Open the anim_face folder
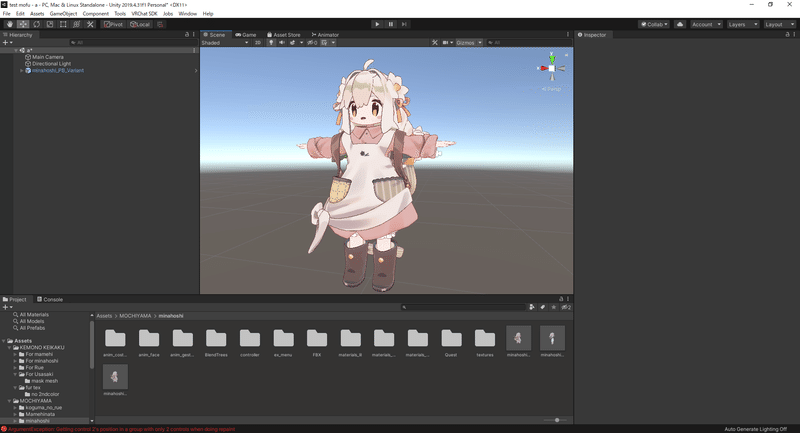This screenshot has height=433, width=800. pos(149,342)
